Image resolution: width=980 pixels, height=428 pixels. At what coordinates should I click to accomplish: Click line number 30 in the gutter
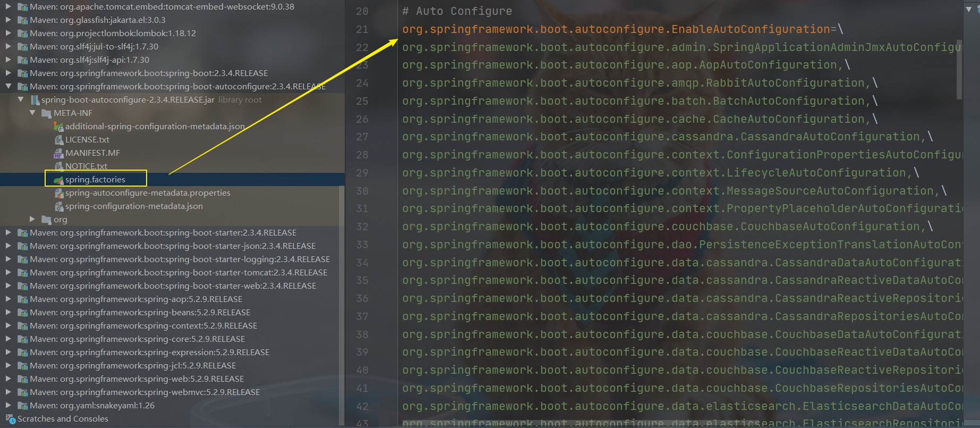click(x=362, y=191)
